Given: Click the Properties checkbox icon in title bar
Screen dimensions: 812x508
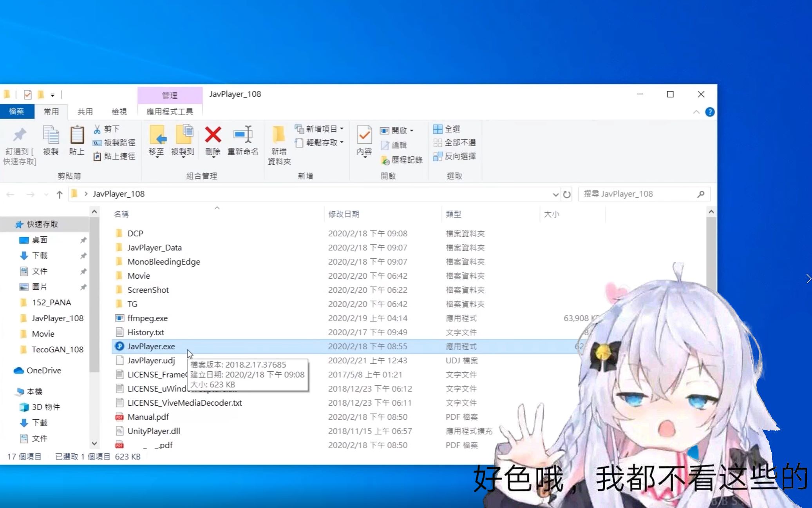Looking at the screenshot, I should (28, 94).
